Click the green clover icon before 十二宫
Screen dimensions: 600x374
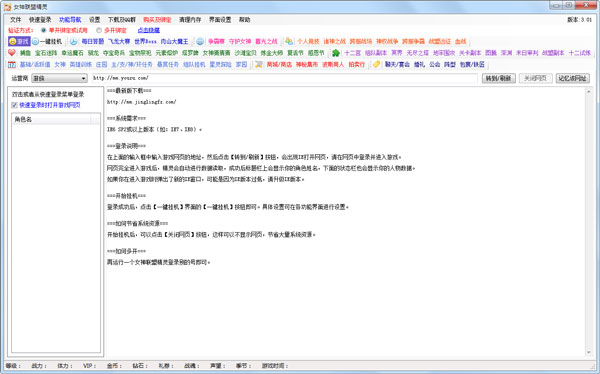click(336, 53)
